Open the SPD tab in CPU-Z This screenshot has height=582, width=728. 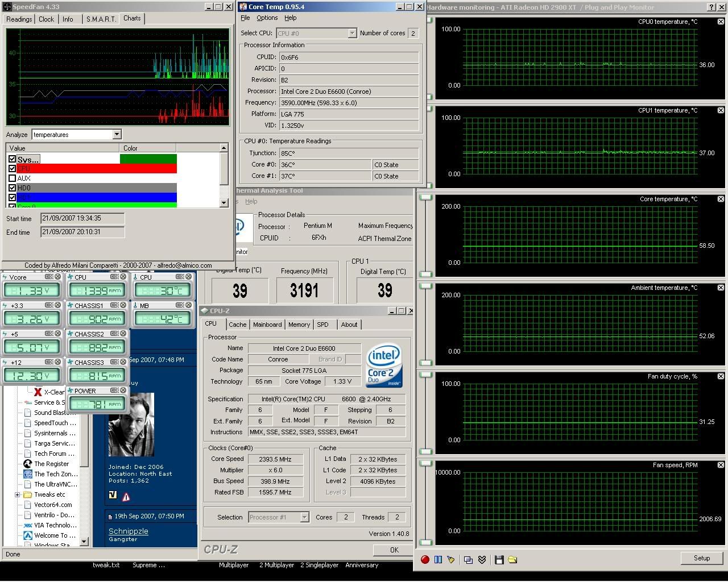(x=323, y=325)
